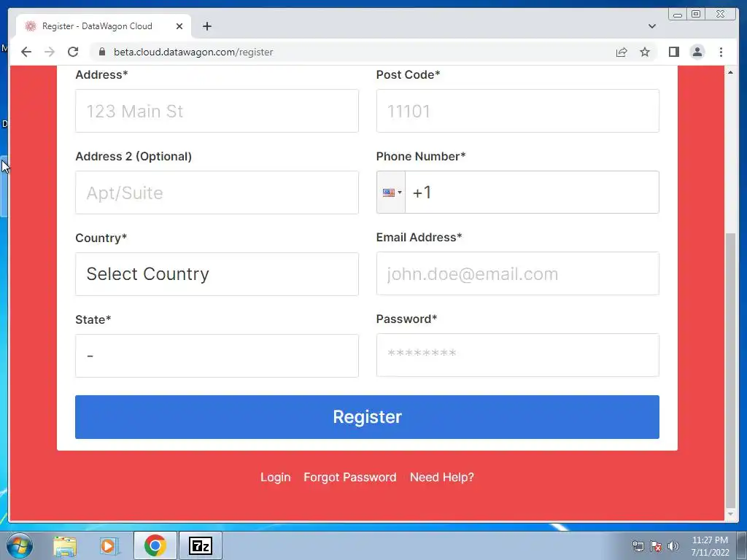Open the Chrome profile avatar

[x=697, y=52]
